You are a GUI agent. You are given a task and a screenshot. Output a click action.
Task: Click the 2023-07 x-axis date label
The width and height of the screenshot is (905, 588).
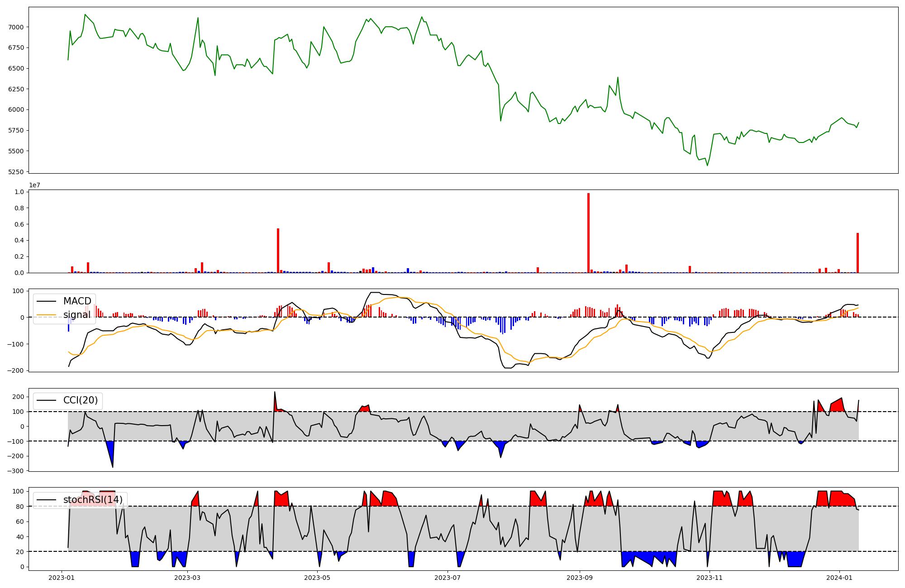448,578
